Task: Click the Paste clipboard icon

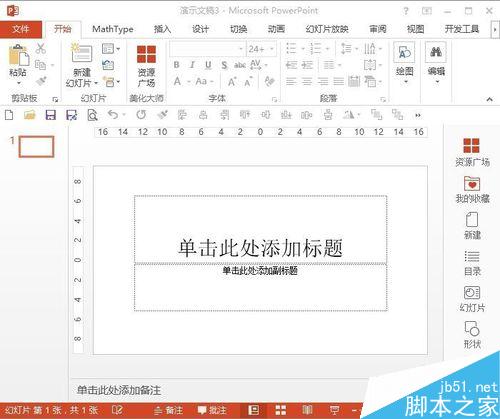Action: (x=18, y=55)
